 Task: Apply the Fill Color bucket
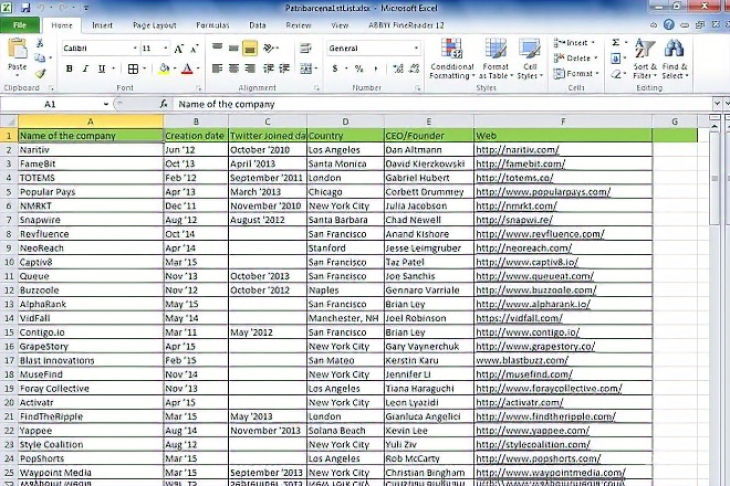click(164, 69)
